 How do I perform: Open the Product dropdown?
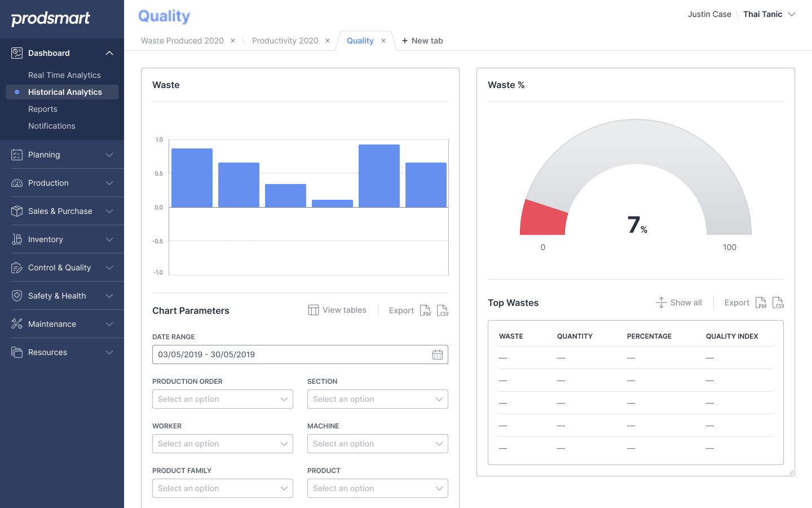coord(378,488)
